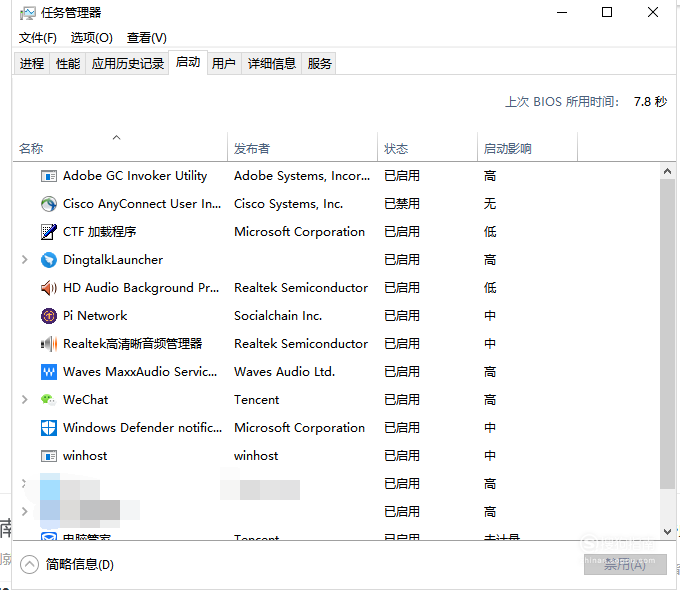680x590 pixels.
Task: Click the scrollbar up arrow
Action: coord(667,171)
